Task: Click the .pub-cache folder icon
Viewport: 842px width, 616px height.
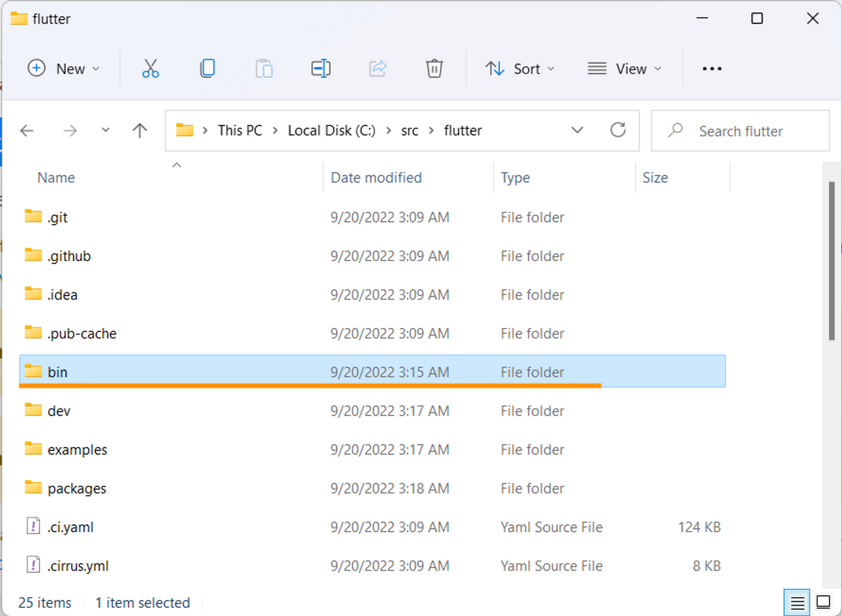Action: click(x=34, y=333)
